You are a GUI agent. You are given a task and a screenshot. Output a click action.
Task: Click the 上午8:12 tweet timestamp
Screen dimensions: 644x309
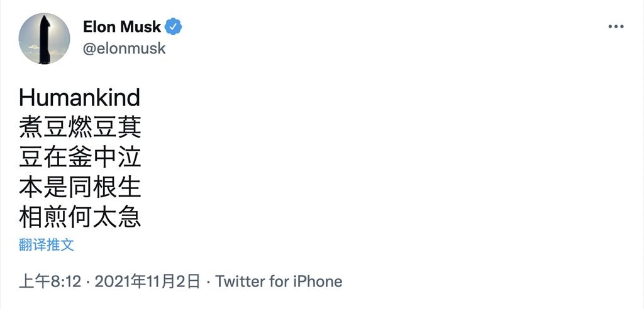click(x=50, y=281)
